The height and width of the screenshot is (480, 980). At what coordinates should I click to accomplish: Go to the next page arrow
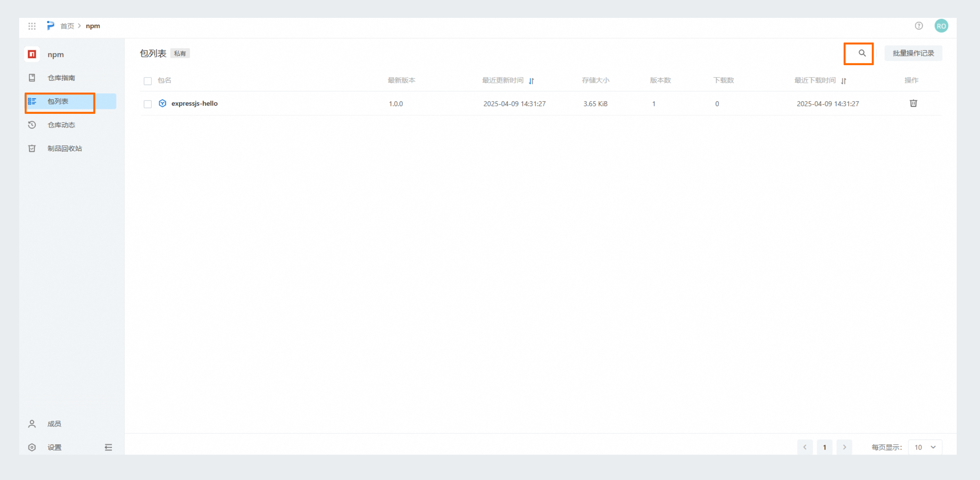pyautogui.click(x=844, y=447)
